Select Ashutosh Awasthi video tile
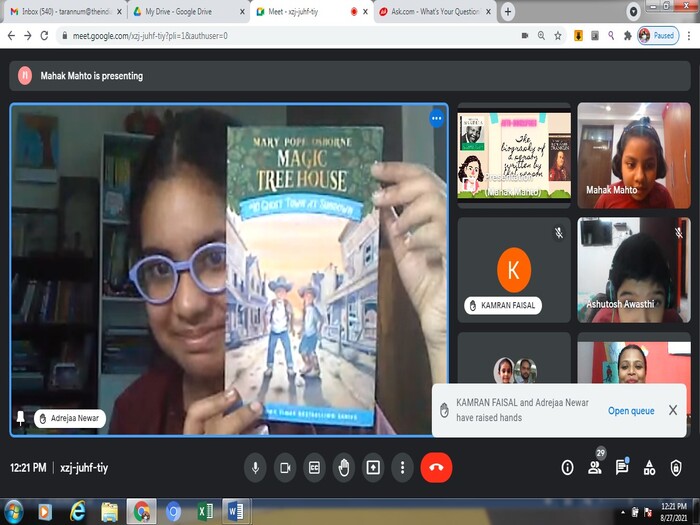This screenshot has width=700, height=525. pos(634,270)
